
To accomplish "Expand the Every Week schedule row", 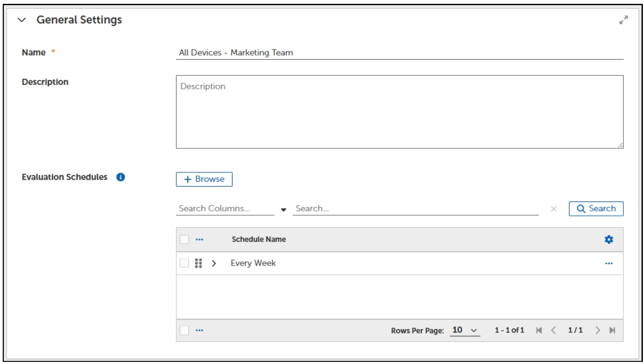I will pyautogui.click(x=214, y=263).
